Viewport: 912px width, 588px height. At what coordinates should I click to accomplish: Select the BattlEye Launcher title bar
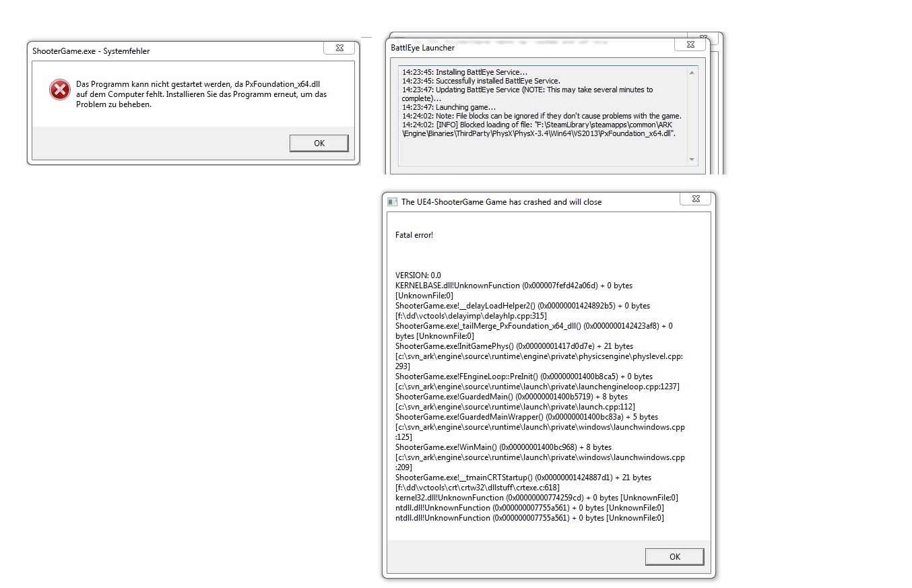(532, 48)
